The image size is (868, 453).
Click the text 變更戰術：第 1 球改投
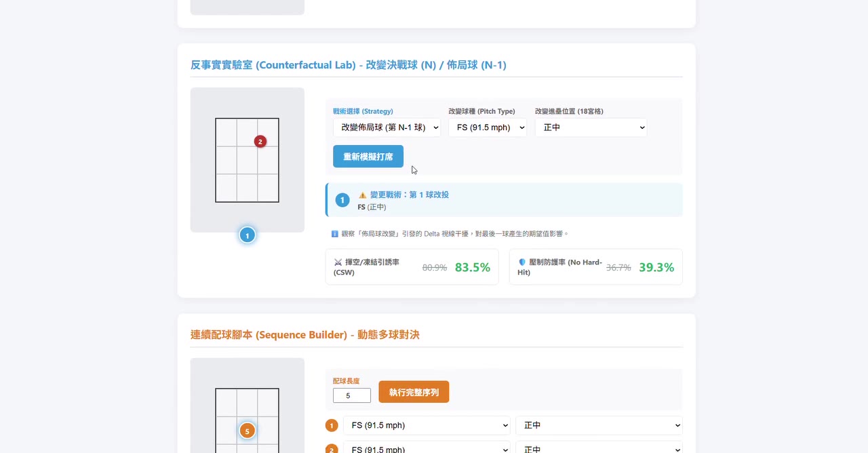[410, 195]
